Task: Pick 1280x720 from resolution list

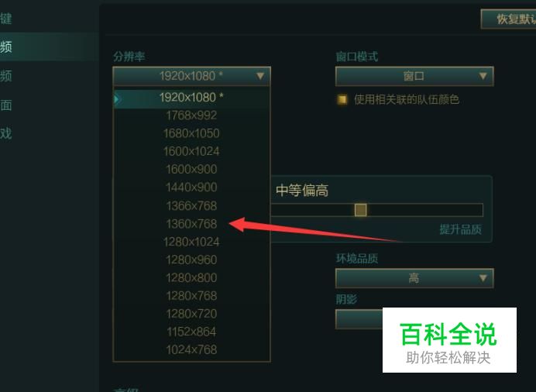Action: [191, 314]
